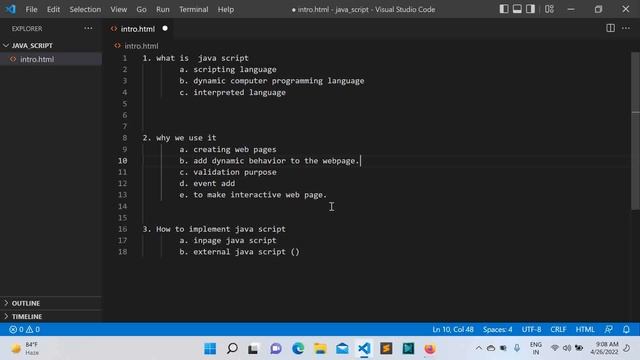
Task: Click text 'what is java script'
Action: pyautogui.click(x=202, y=58)
